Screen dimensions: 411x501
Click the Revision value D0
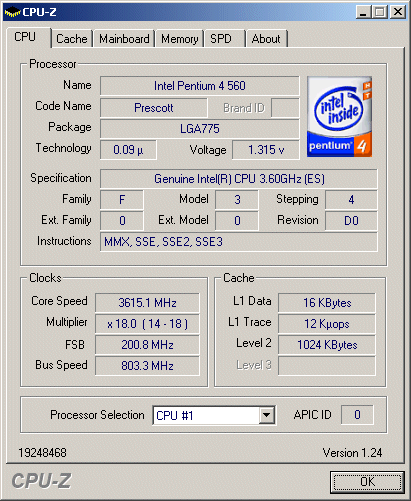click(351, 221)
